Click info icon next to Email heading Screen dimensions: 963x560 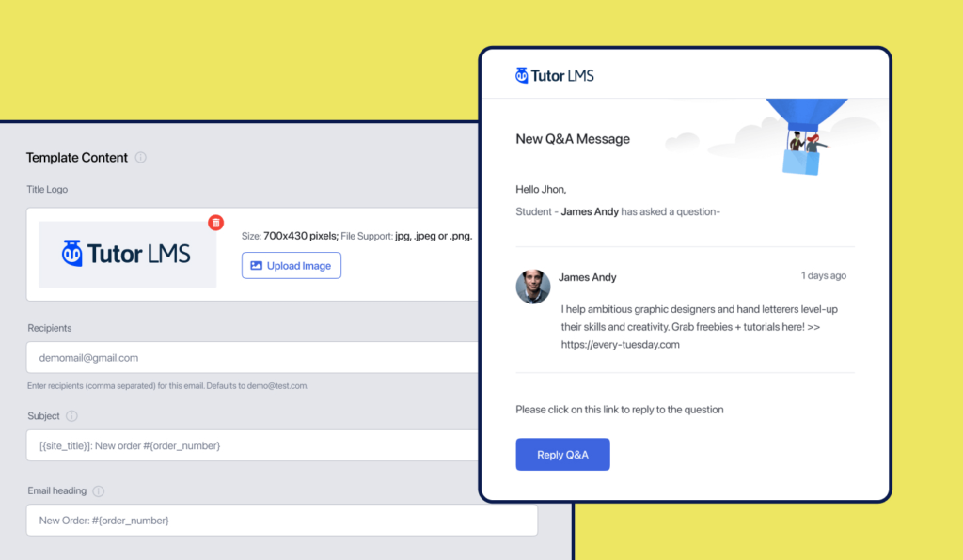99,491
